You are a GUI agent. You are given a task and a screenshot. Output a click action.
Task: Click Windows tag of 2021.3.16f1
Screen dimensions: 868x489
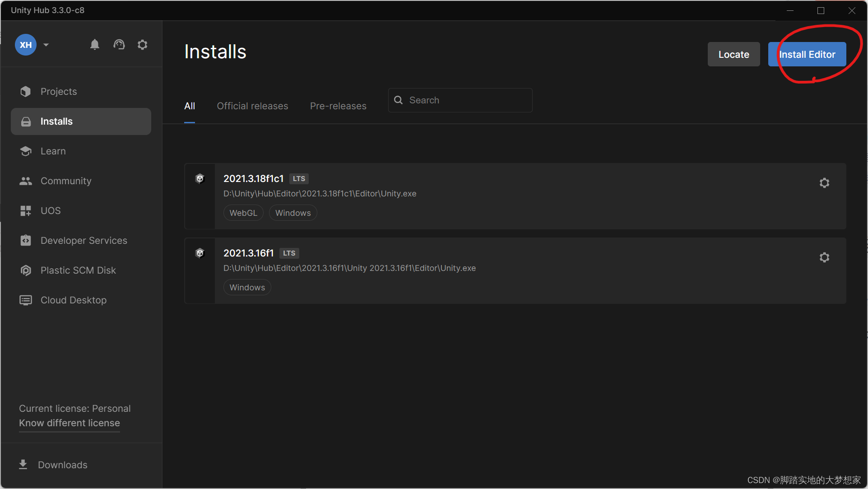pos(247,288)
